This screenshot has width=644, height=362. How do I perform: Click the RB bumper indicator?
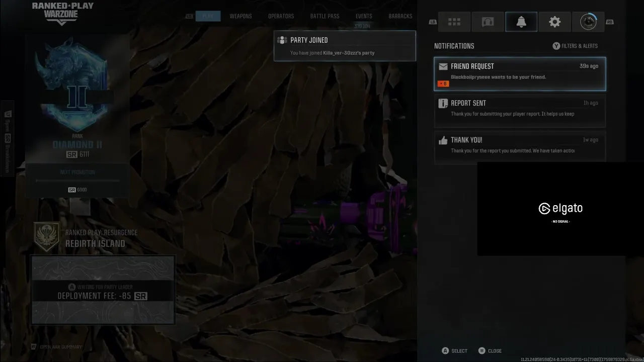pos(610,22)
